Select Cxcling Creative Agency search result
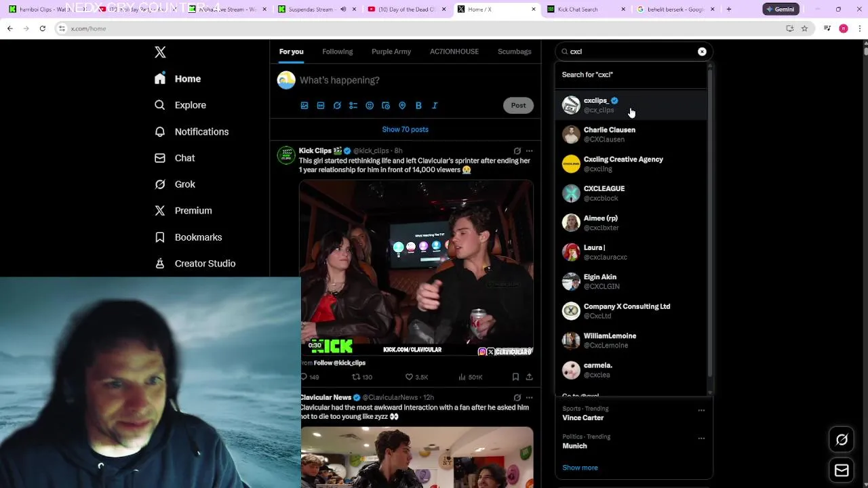Viewport: 868px width, 488px height. click(631, 164)
